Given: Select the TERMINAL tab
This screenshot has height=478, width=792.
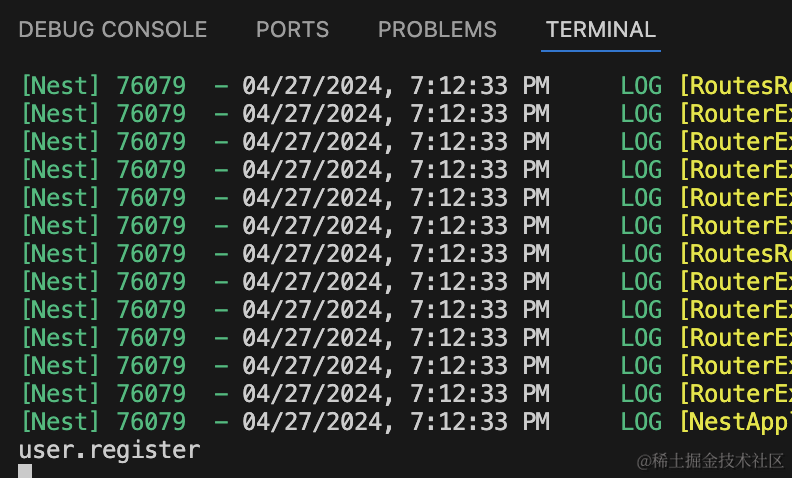Looking at the screenshot, I should [601, 29].
